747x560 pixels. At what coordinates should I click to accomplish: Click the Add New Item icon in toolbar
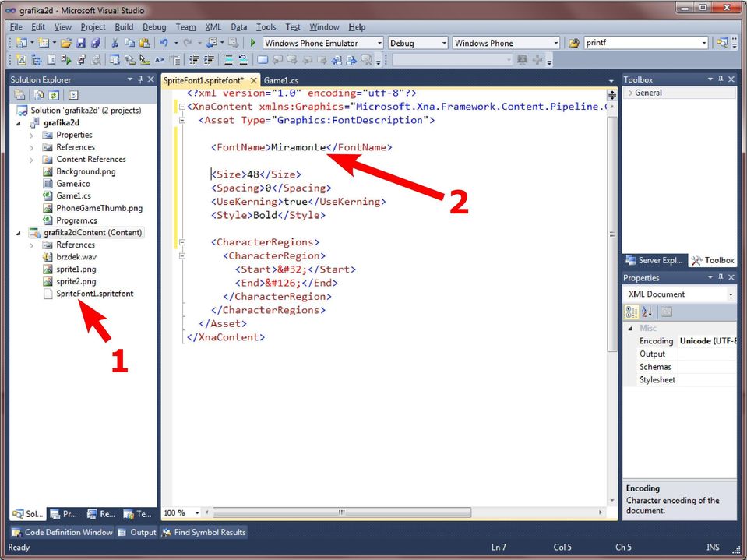[x=44, y=43]
